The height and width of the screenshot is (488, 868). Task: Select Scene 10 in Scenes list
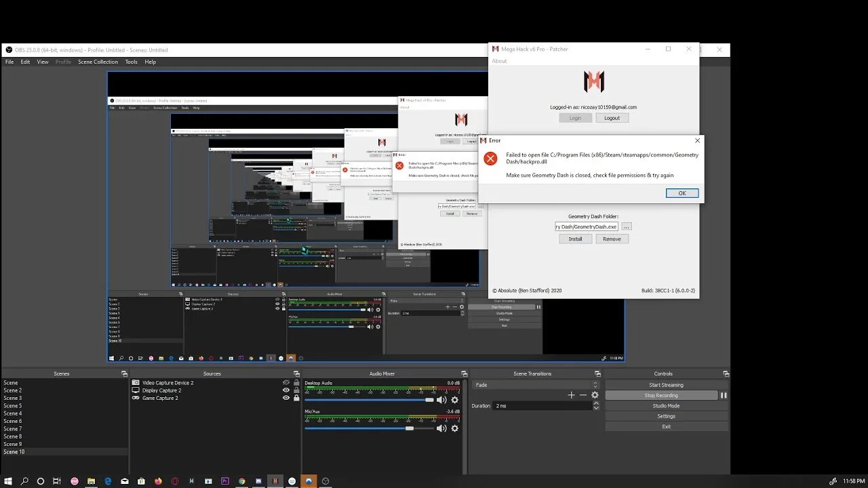(x=64, y=451)
